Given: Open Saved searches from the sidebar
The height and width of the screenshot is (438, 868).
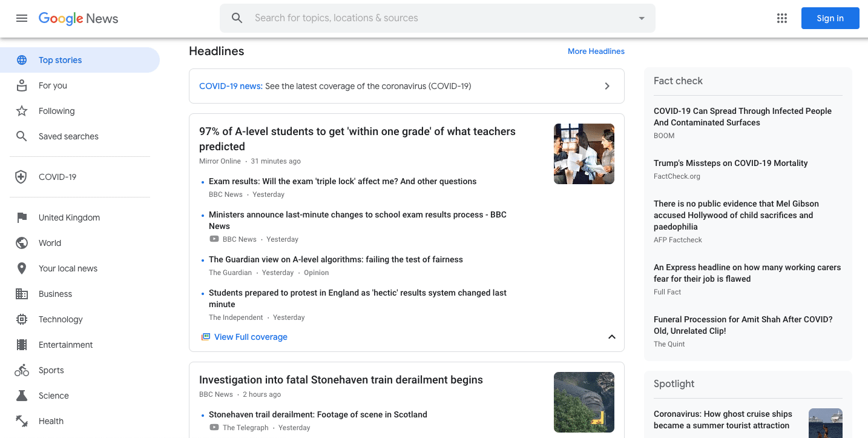Looking at the screenshot, I should (x=68, y=136).
